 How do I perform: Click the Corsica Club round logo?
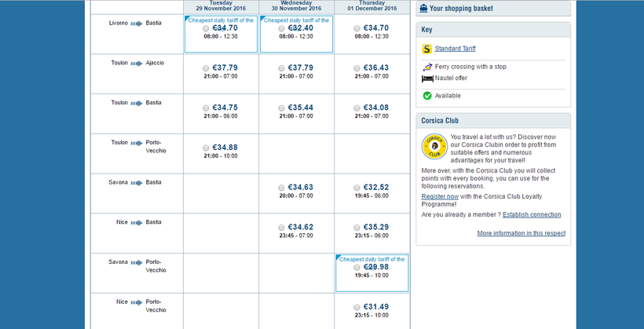point(434,147)
